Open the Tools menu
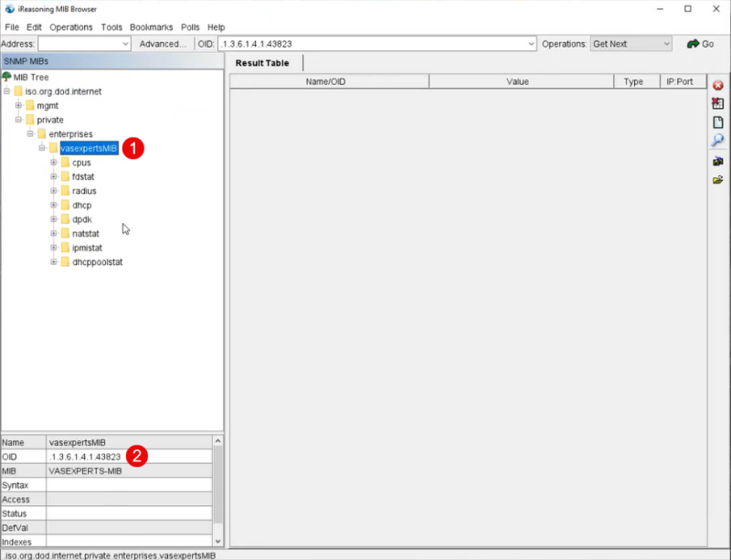The image size is (731, 560). (x=111, y=27)
